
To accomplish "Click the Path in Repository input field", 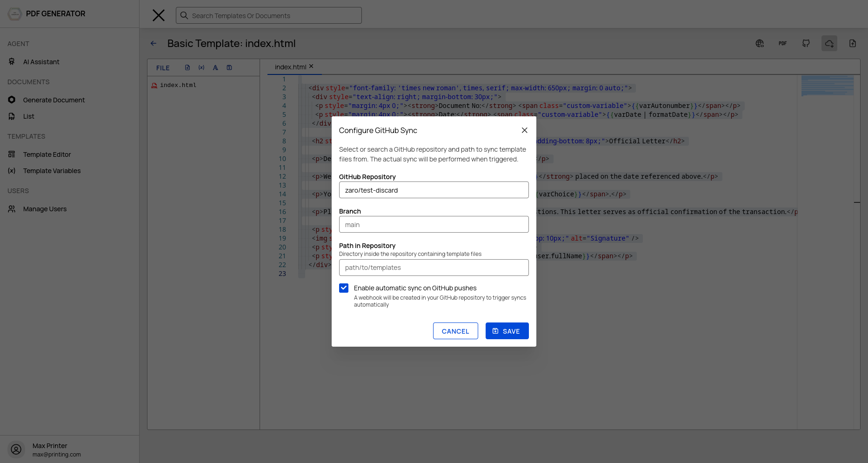I will tap(434, 268).
